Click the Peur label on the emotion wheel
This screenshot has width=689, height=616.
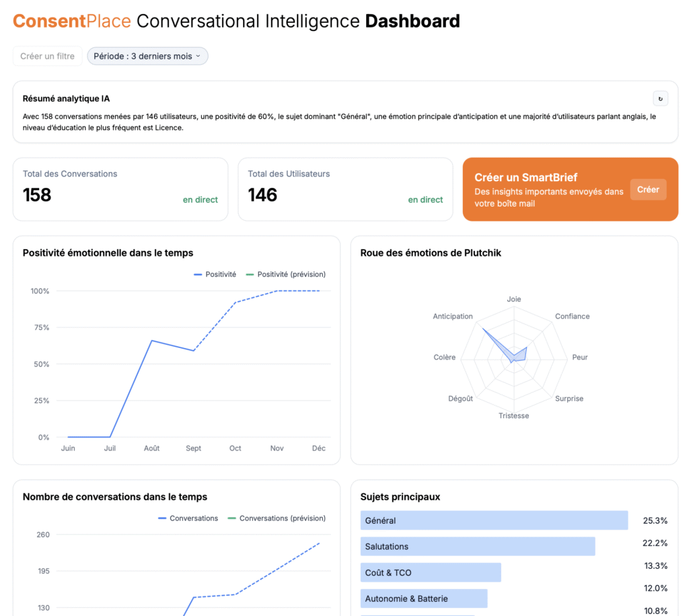pos(579,357)
